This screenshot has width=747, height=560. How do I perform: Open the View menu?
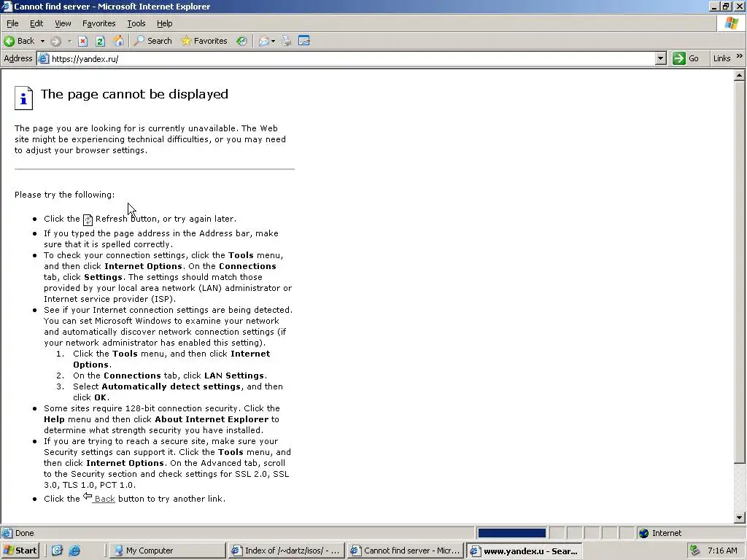[x=63, y=23]
